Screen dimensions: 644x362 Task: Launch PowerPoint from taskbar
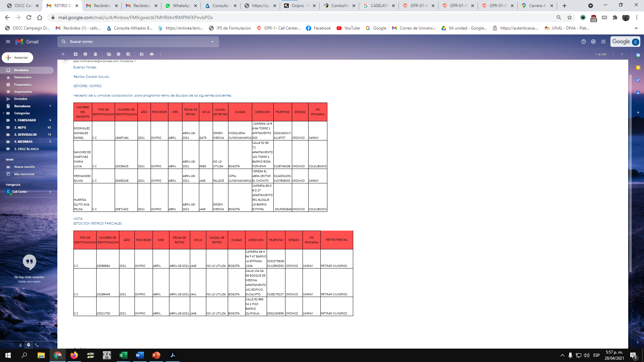point(156,355)
